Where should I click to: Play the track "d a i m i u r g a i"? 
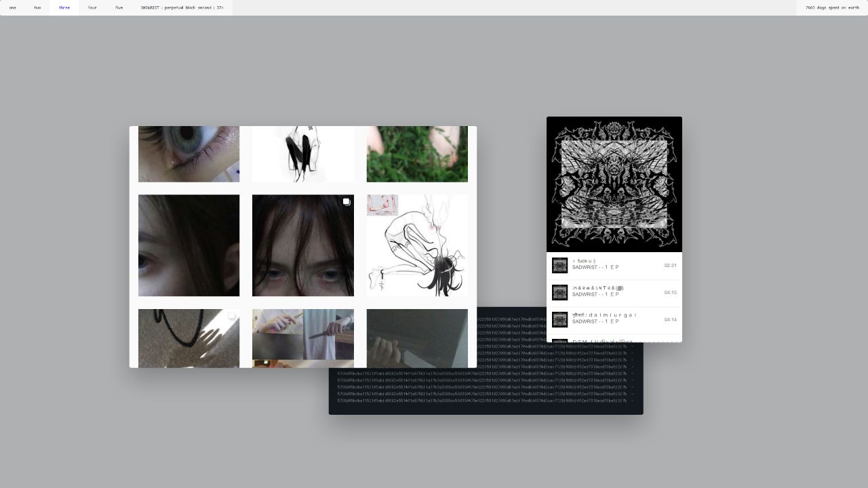tap(614, 320)
